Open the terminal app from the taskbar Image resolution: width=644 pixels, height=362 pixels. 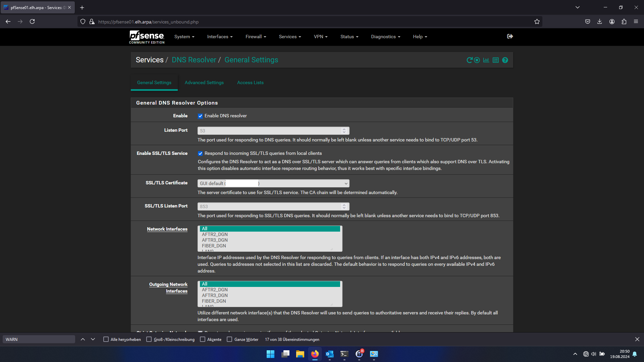pyautogui.click(x=344, y=354)
